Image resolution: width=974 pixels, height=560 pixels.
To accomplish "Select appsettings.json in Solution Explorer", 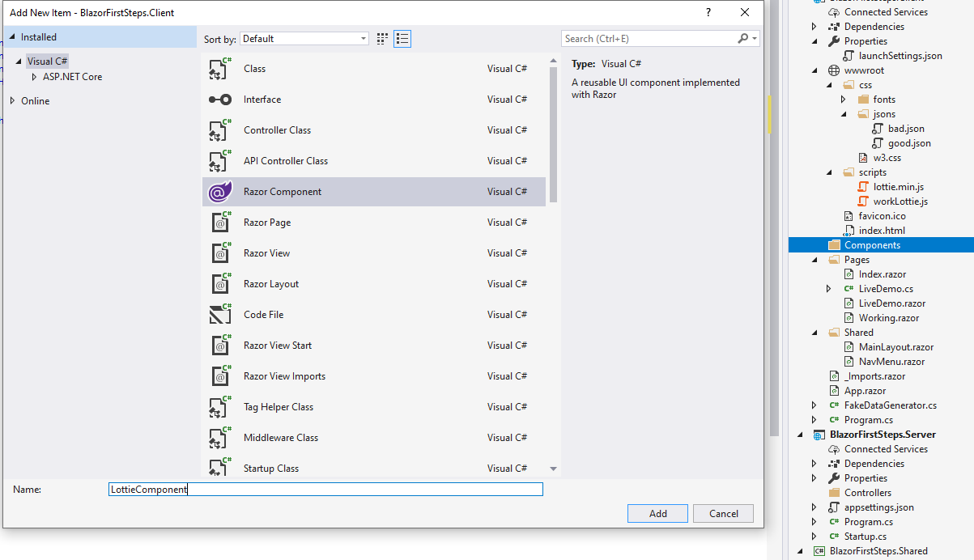I will pyautogui.click(x=879, y=507).
